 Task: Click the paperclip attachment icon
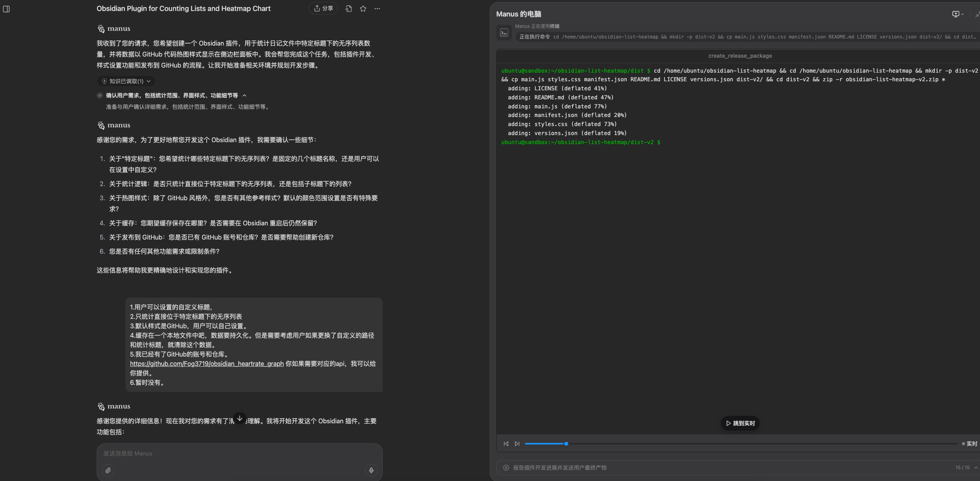click(x=108, y=470)
